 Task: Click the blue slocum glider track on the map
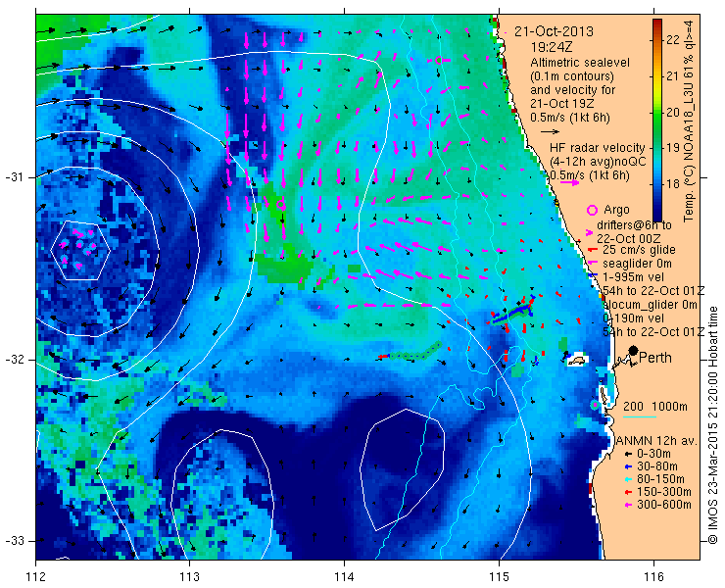tap(511, 312)
